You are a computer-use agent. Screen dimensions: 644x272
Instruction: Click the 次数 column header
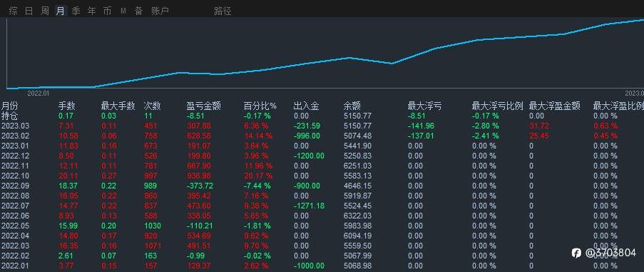(x=153, y=106)
